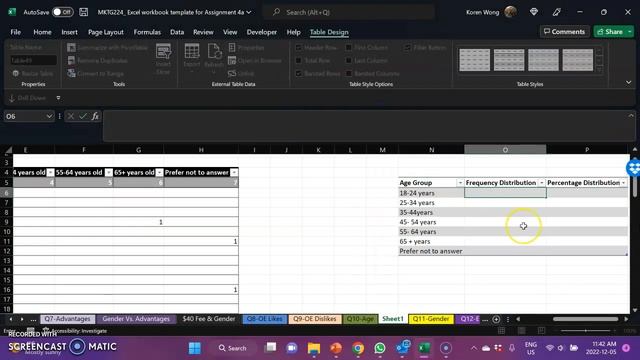
Task: Click the taskbar Search box
Action: click(x=233, y=348)
